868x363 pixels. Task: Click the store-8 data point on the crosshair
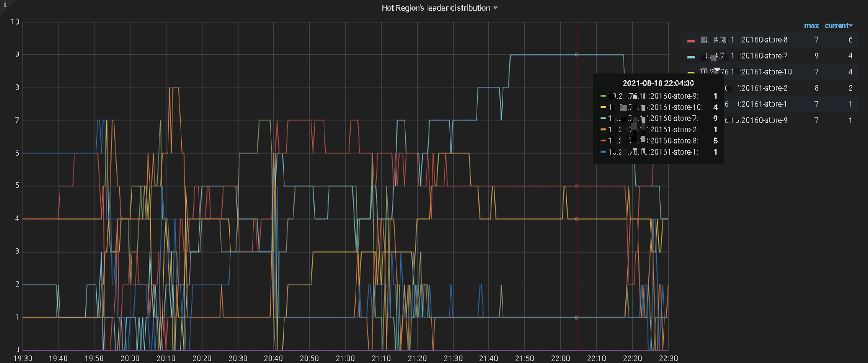576,186
